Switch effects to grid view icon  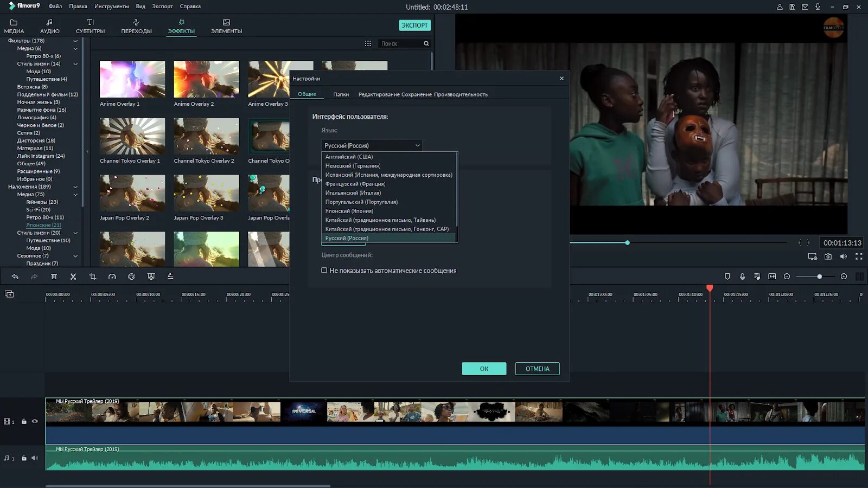pyautogui.click(x=368, y=43)
